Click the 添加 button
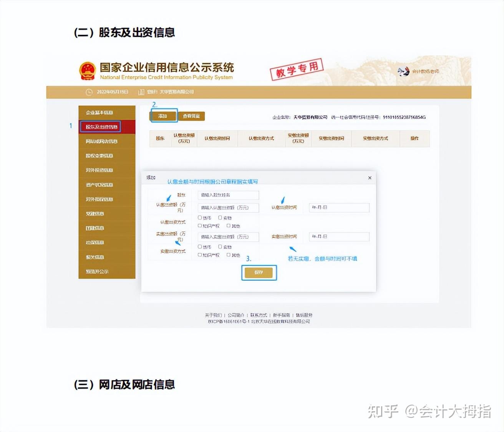Image resolution: width=504 pixels, height=432 pixels. [x=163, y=116]
